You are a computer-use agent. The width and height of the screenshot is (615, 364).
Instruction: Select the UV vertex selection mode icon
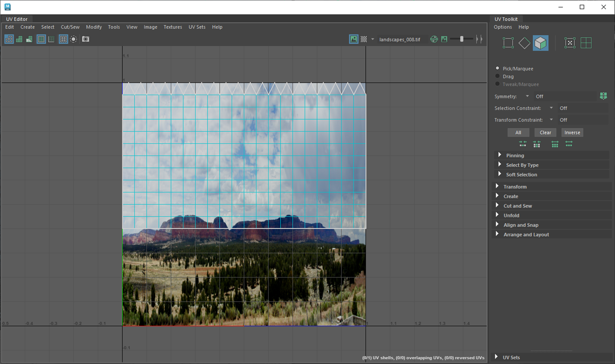(508, 43)
